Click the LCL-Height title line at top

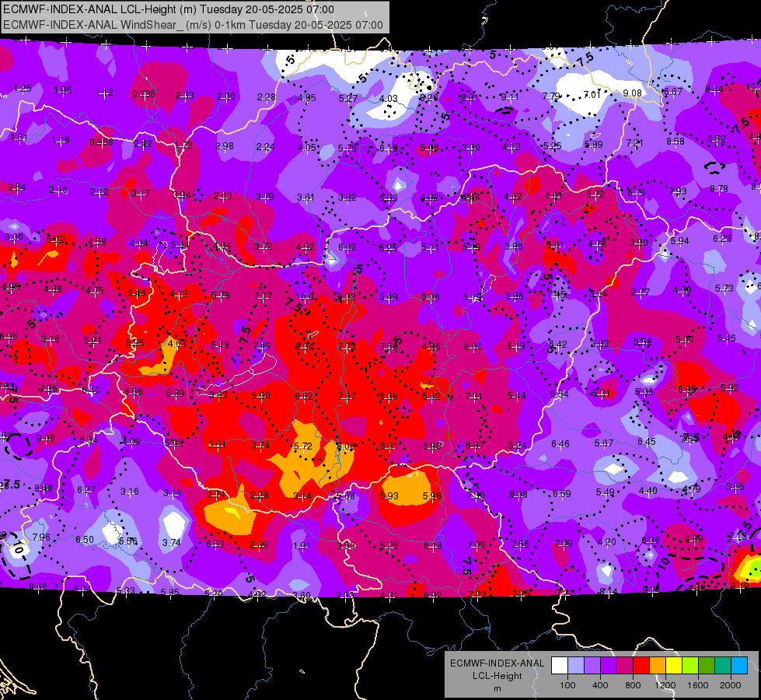pyautogui.click(x=169, y=9)
